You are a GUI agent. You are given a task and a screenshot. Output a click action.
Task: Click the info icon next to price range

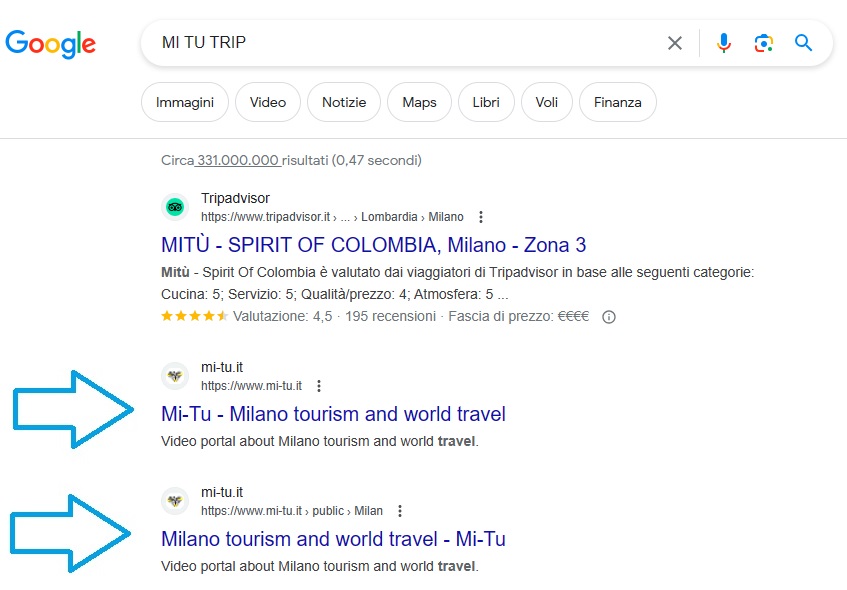(x=609, y=317)
